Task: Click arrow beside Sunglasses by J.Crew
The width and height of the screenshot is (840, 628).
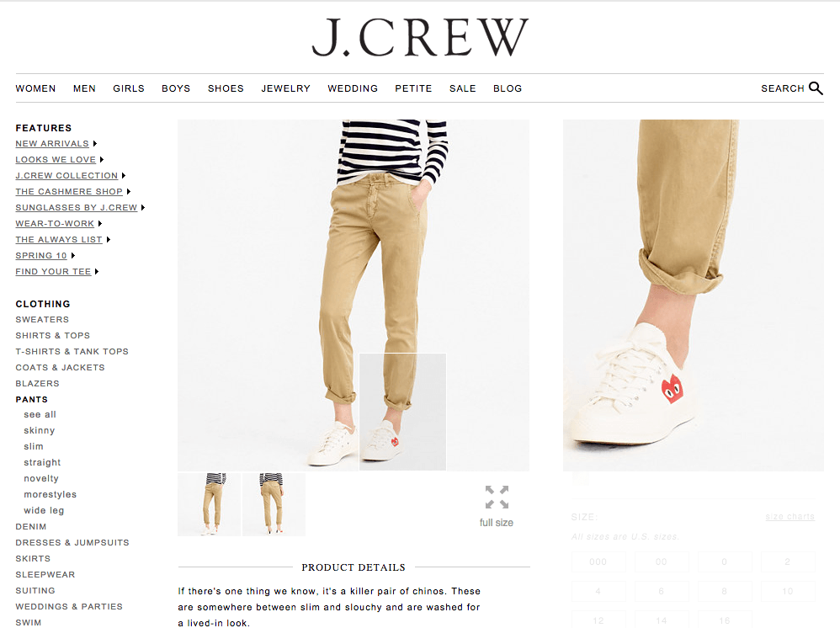Action: [x=143, y=208]
